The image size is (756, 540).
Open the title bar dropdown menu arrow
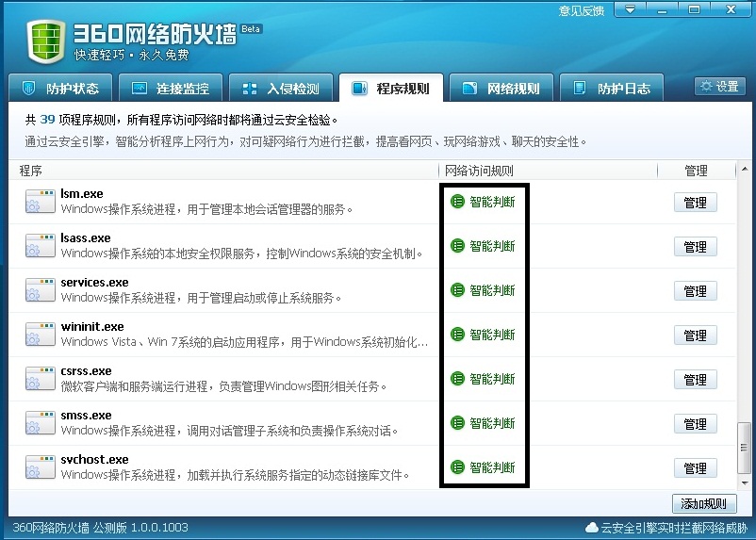pyautogui.click(x=631, y=9)
